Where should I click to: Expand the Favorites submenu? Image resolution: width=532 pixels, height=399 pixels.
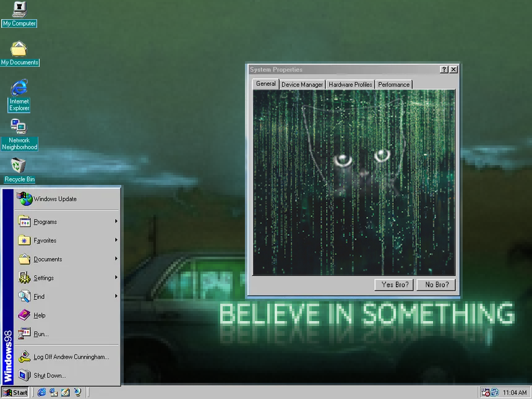67,240
